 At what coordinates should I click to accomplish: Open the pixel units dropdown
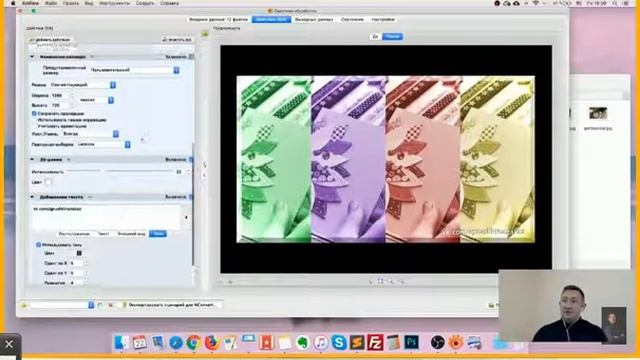[x=96, y=100]
